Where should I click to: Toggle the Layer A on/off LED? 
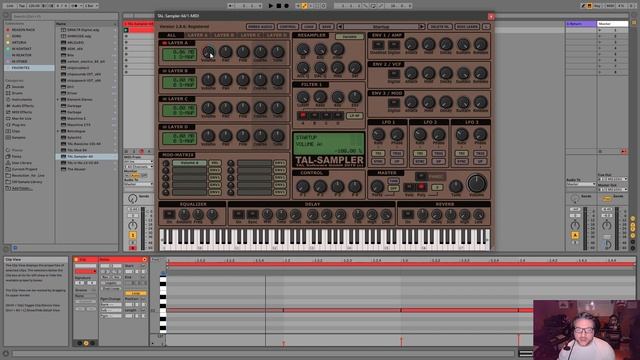(164, 43)
